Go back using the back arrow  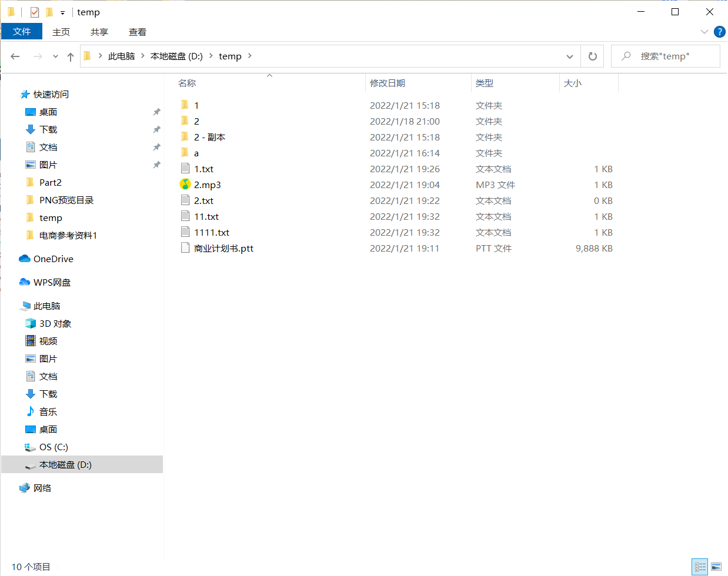15,56
